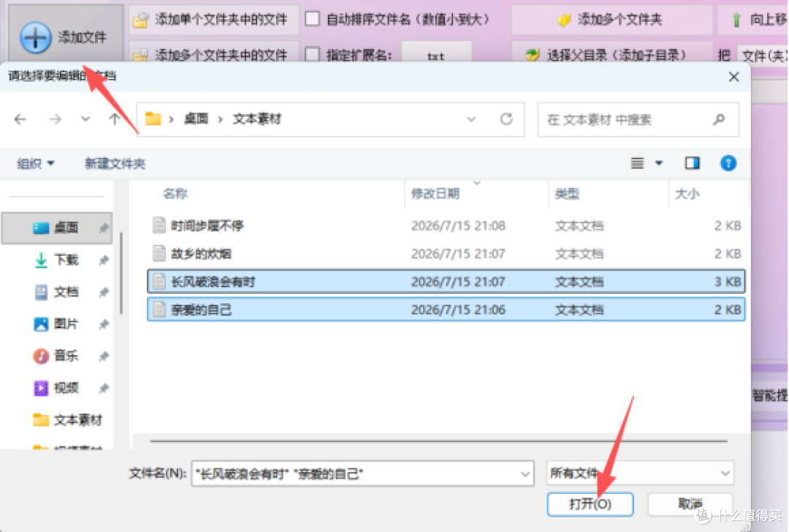Click the pin icon beside 音乐
789x532 pixels.
pyautogui.click(x=104, y=357)
